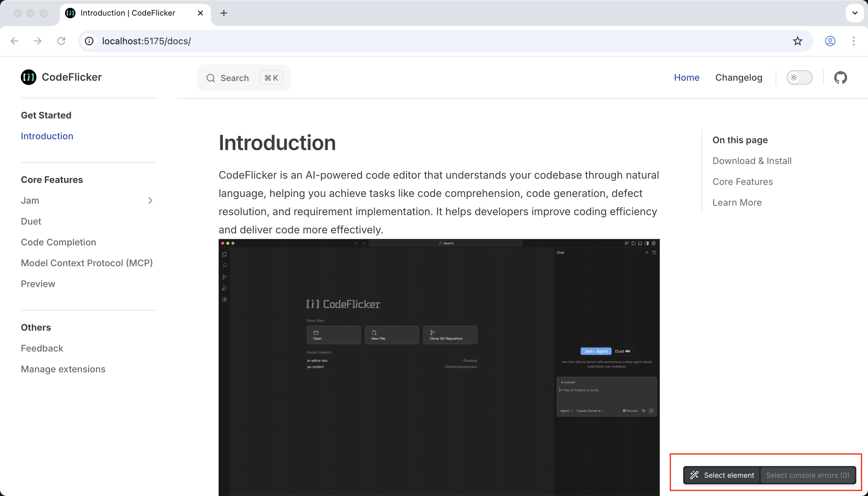Go to Home nav item
The image size is (868, 496).
(686, 78)
